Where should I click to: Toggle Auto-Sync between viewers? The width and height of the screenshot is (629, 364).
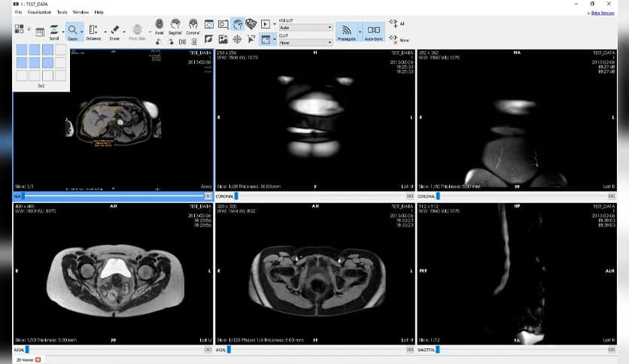(x=374, y=32)
